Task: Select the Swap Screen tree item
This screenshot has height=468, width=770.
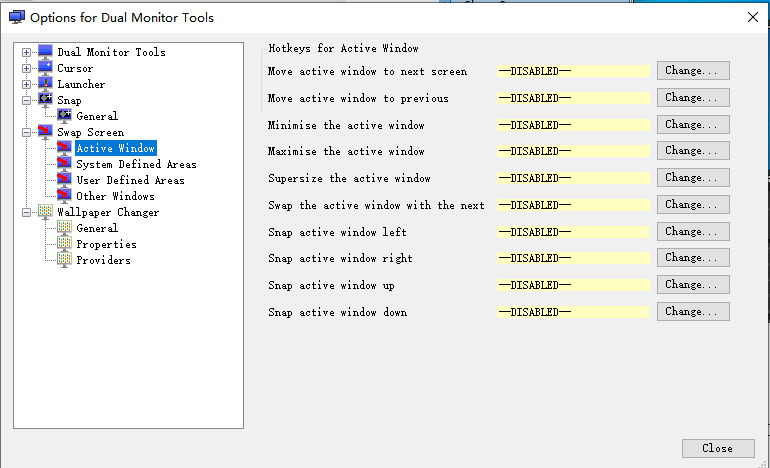Action: click(x=90, y=132)
